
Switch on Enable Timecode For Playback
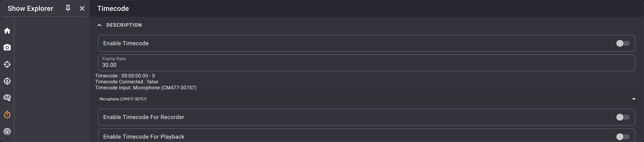click(622, 137)
